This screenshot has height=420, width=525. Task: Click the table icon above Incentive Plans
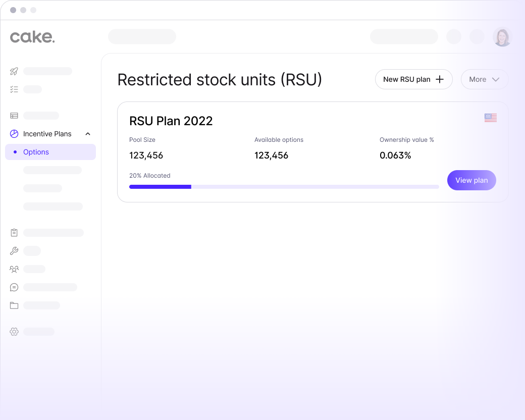click(14, 115)
